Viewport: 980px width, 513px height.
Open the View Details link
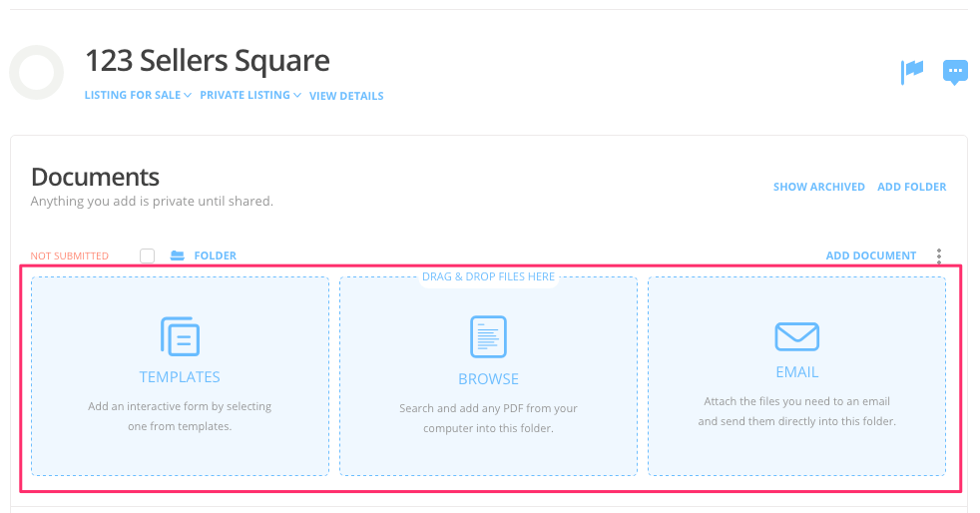pyautogui.click(x=346, y=96)
